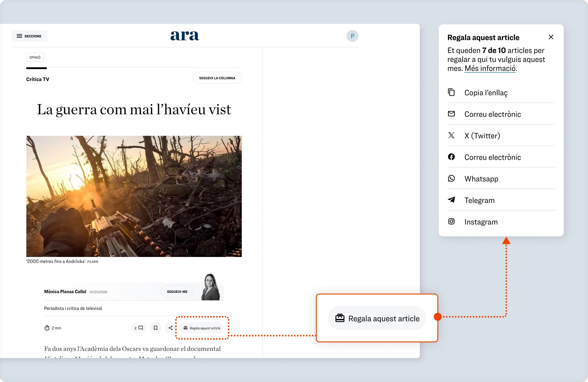Click the ara newspaper logo
The width and height of the screenshot is (588, 382).
pos(185,36)
